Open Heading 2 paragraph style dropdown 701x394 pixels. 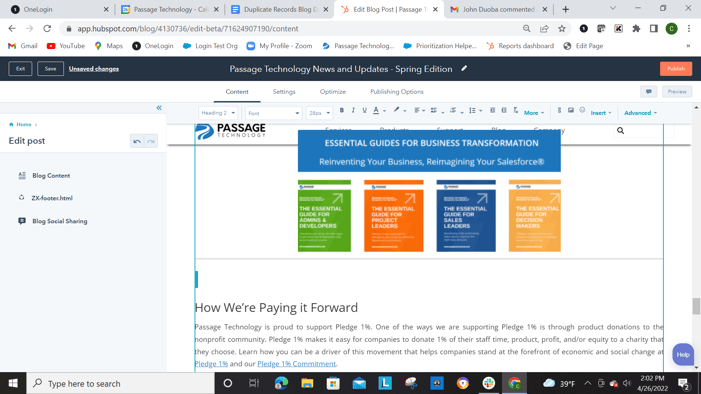pos(218,113)
